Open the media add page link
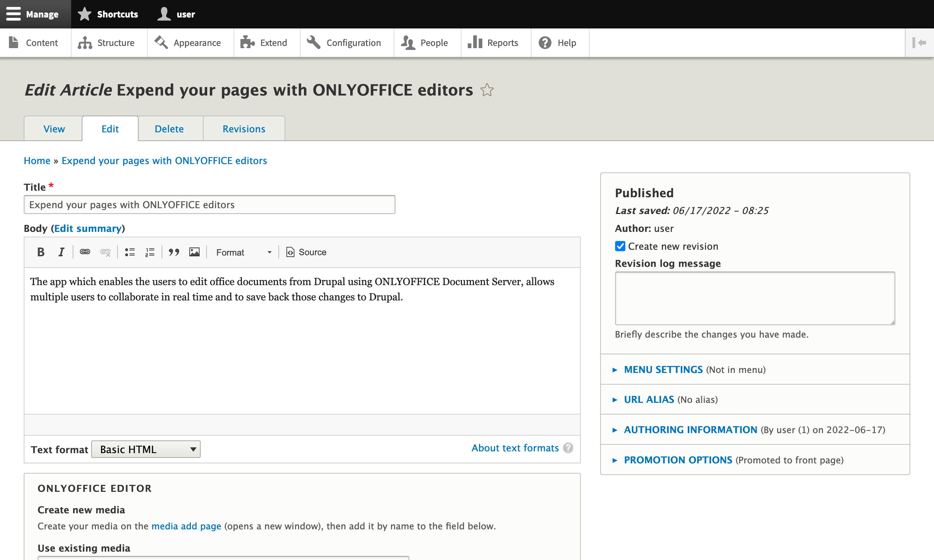The width and height of the screenshot is (934, 560). (186, 526)
